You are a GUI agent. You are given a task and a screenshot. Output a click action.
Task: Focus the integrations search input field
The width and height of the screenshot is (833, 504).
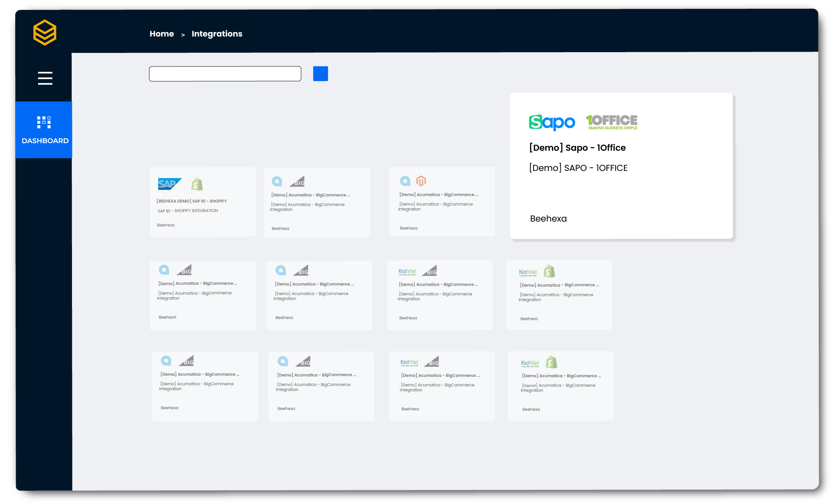225,74
